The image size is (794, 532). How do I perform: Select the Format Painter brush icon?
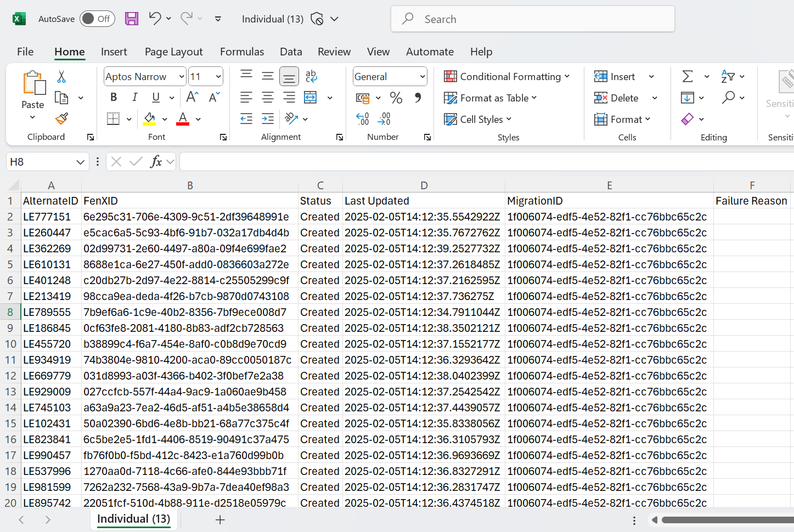point(61,118)
